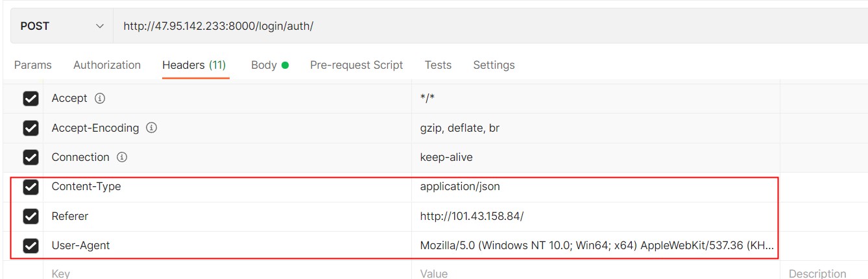
Task: Click the info icon next to Accept
Action: 100,99
